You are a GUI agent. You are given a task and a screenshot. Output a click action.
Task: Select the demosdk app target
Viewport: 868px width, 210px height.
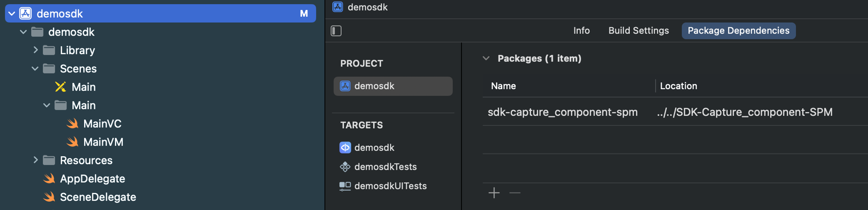coord(367,148)
